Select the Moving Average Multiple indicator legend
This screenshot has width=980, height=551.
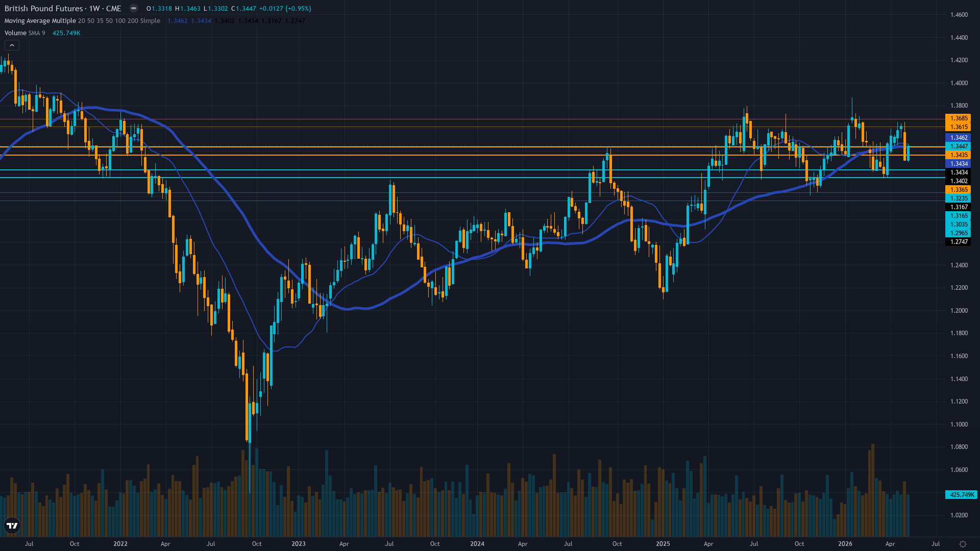[x=82, y=21]
